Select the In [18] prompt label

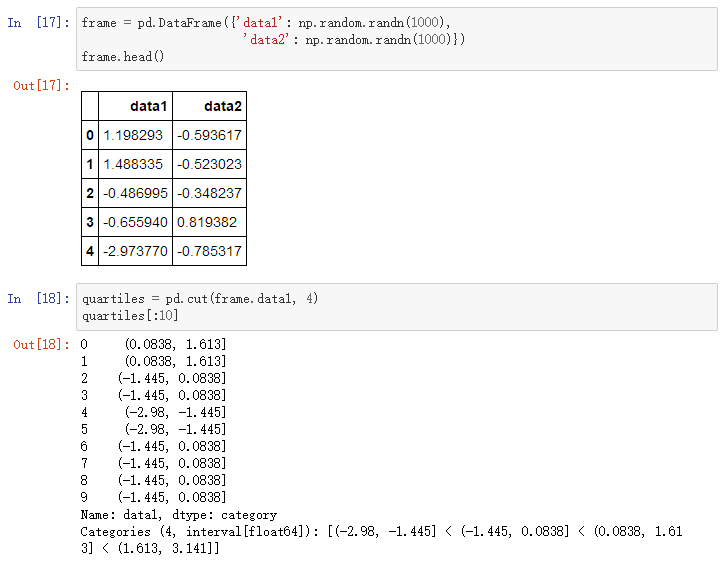pyautogui.click(x=39, y=299)
